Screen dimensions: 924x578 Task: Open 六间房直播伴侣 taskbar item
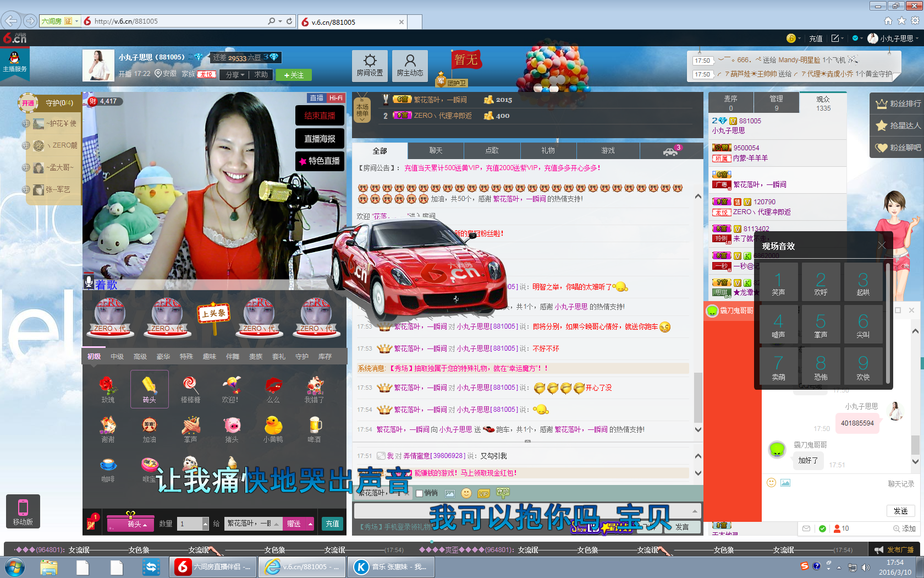pos(213,567)
